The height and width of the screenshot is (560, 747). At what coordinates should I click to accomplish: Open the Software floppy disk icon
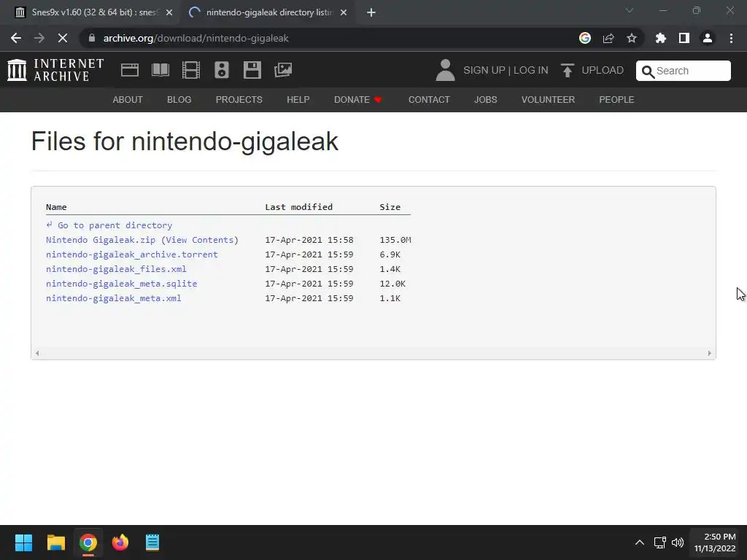click(252, 70)
